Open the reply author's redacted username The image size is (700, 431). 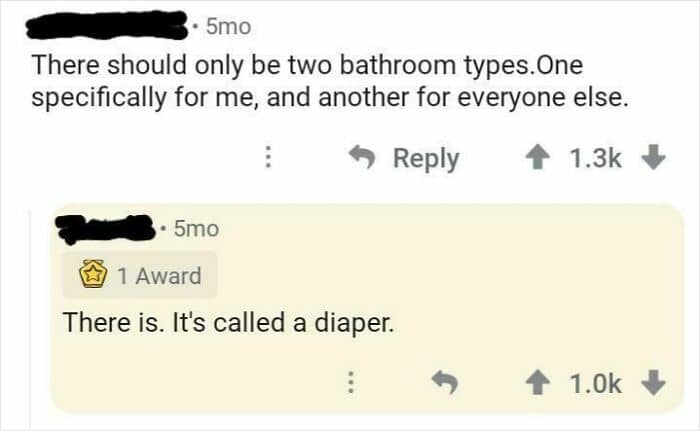[x=105, y=229]
